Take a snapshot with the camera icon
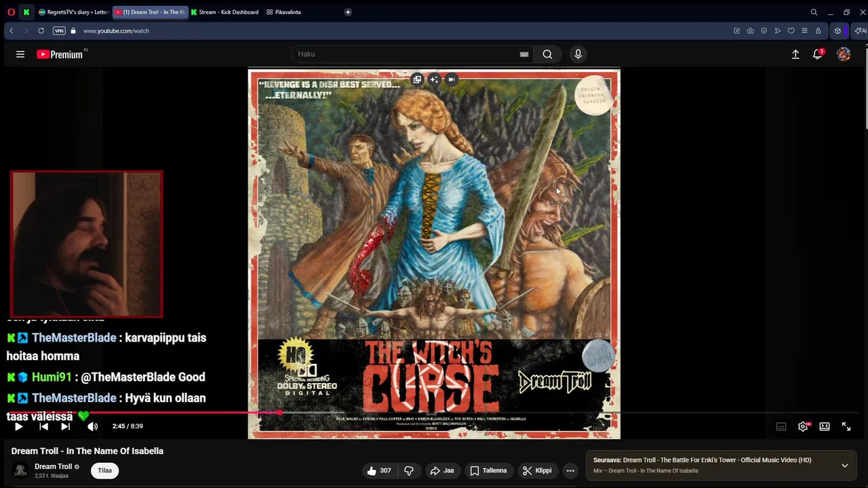 [750, 30]
